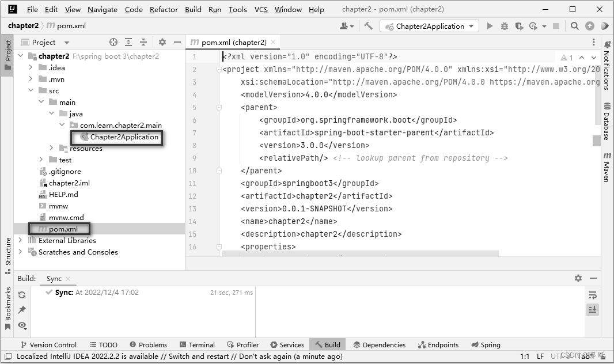Open the File menu
The height and width of the screenshot is (364, 614).
pos(32,9)
